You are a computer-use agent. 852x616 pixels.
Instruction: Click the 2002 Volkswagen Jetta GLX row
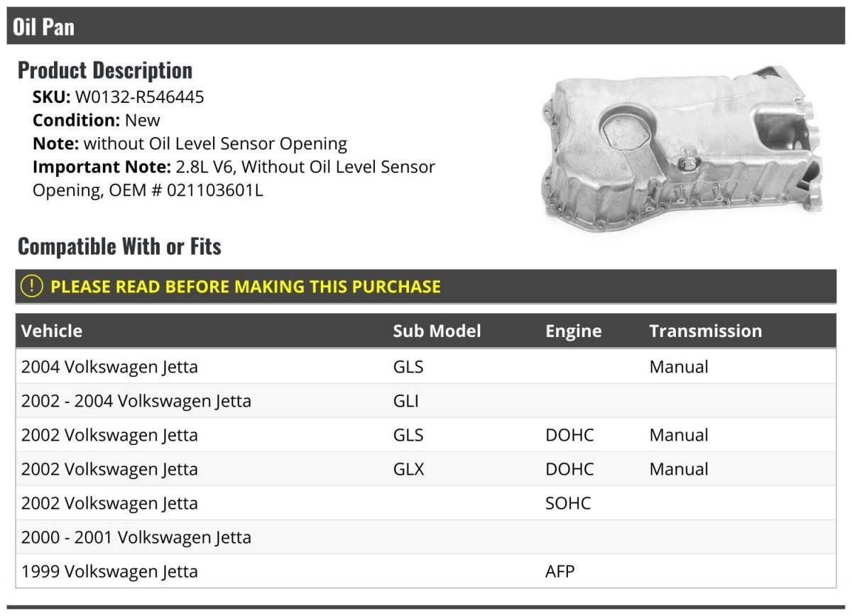[426, 469]
